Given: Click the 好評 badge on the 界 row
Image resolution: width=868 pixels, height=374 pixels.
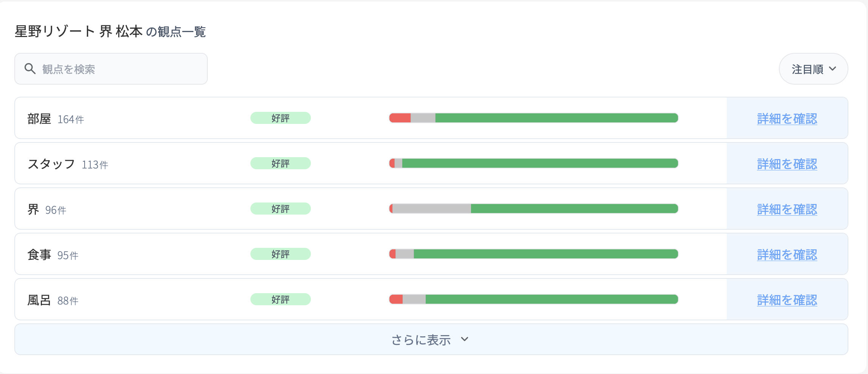Looking at the screenshot, I should point(280,209).
